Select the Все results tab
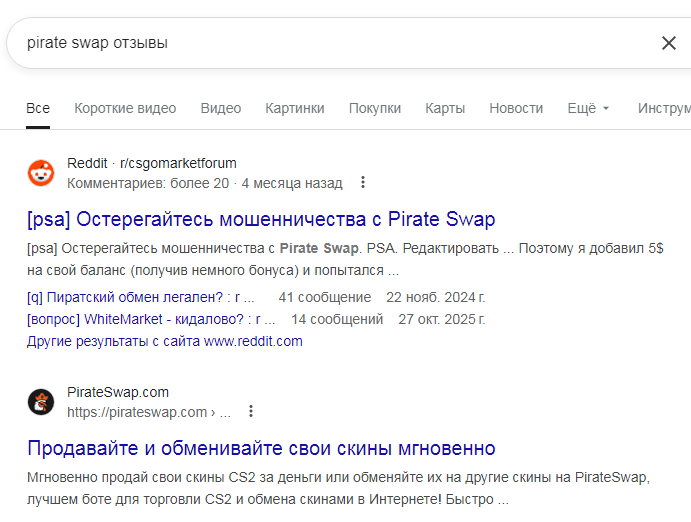Screen dimensions: 691x522 [x=38, y=108]
